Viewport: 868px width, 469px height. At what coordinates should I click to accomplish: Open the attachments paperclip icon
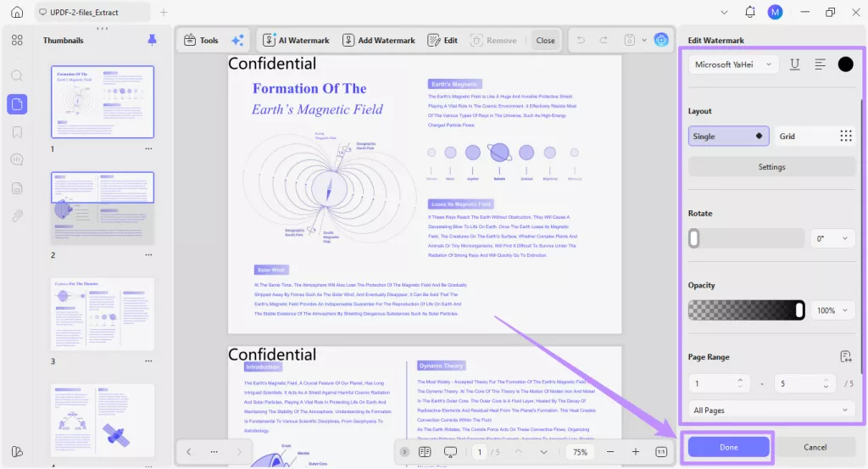[17, 216]
